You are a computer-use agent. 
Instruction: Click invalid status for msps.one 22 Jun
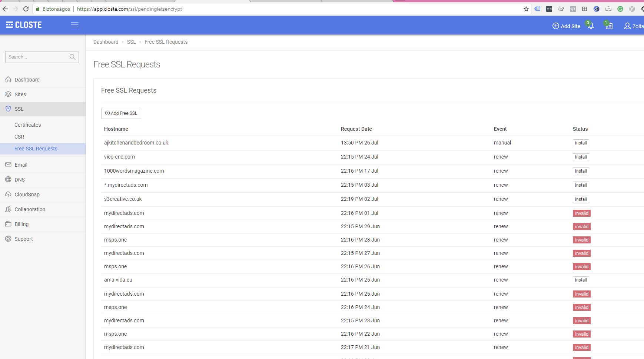pos(581,334)
